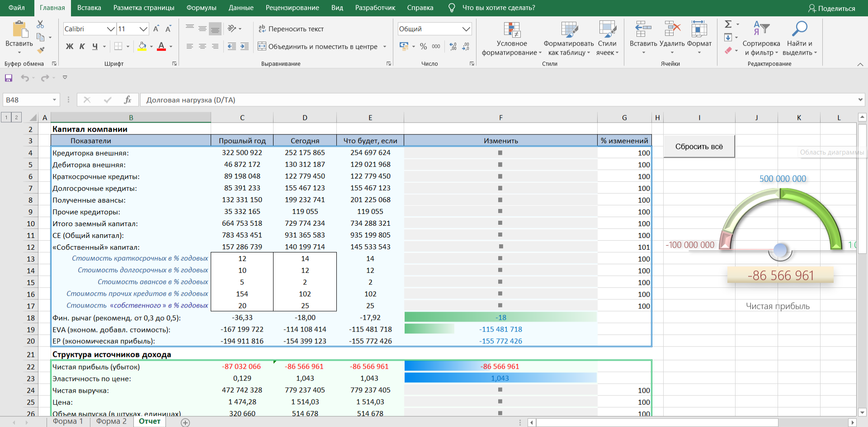Click the Insert Function fx icon
The width and height of the screenshot is (868, 427).
pyautogui.click(x=127, y=100)
